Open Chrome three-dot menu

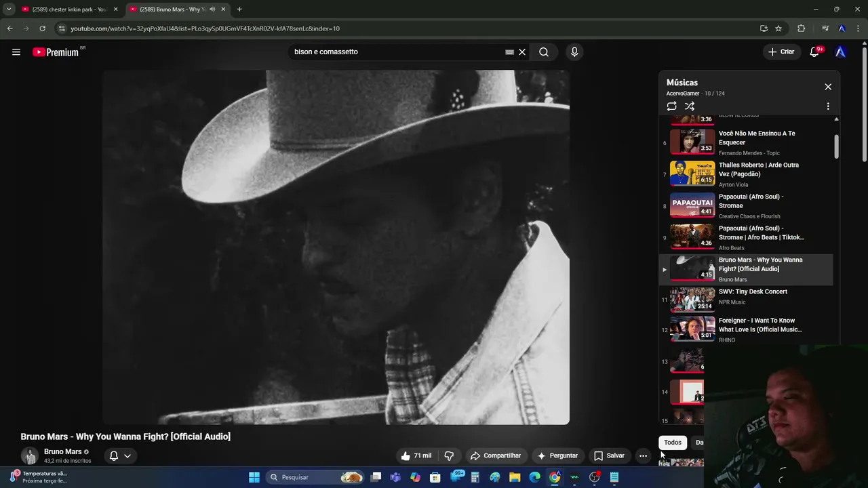tap(859, 28)
